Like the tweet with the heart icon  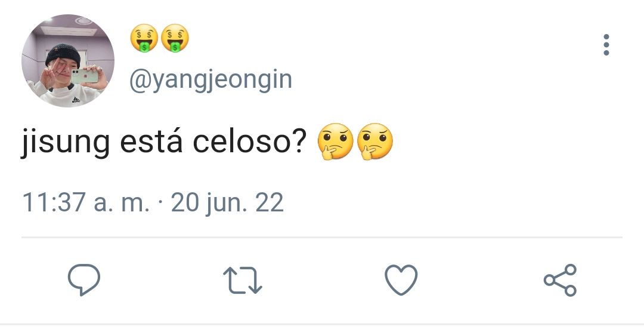[x=401, y=280]
